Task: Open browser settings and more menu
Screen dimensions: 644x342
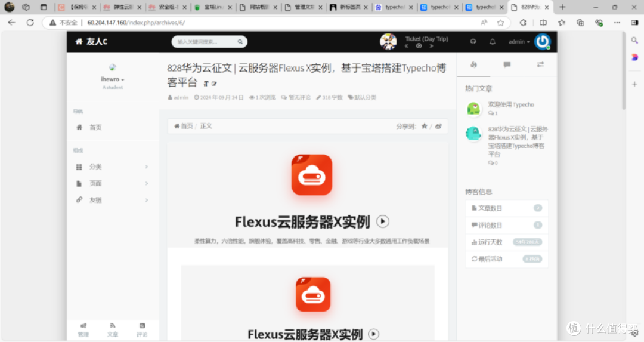Action: point(617,23)
